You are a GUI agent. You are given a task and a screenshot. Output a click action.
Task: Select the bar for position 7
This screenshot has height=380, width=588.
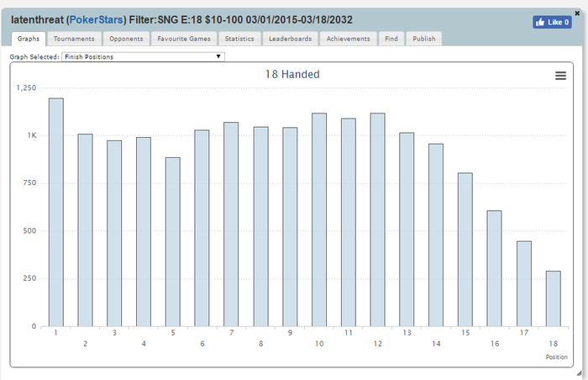coord(231,224)
